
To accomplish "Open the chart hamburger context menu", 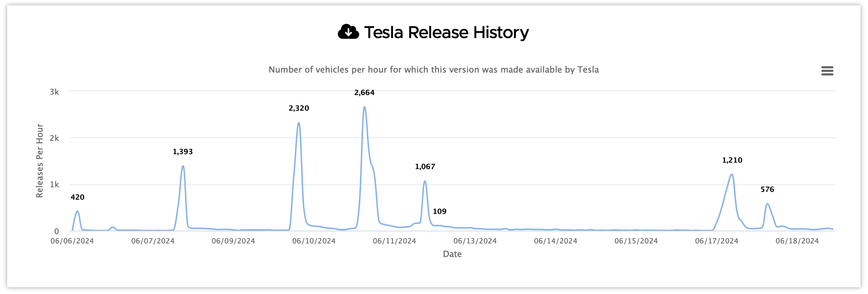I will (x=827, y=71).
